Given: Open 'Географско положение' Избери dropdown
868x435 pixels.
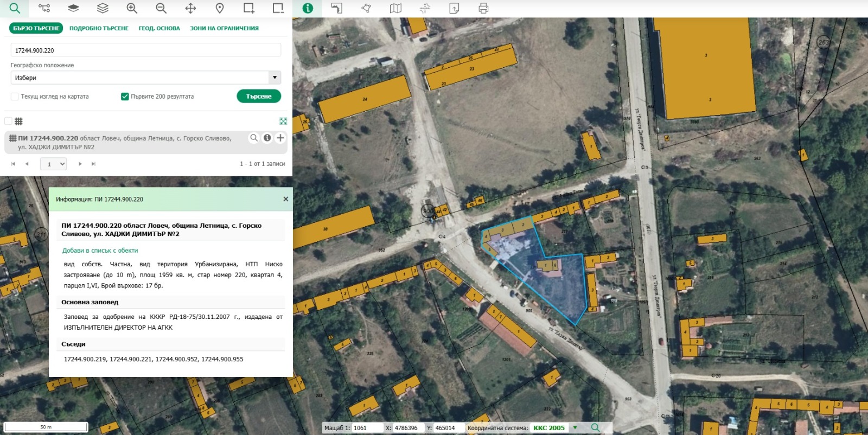Looking at the screenshot, I should point(146,78).
